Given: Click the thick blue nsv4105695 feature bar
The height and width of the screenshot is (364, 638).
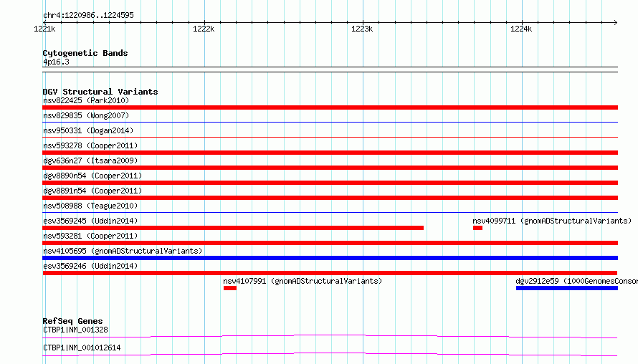Looking at the screenshot, I should tap(330, 258).
